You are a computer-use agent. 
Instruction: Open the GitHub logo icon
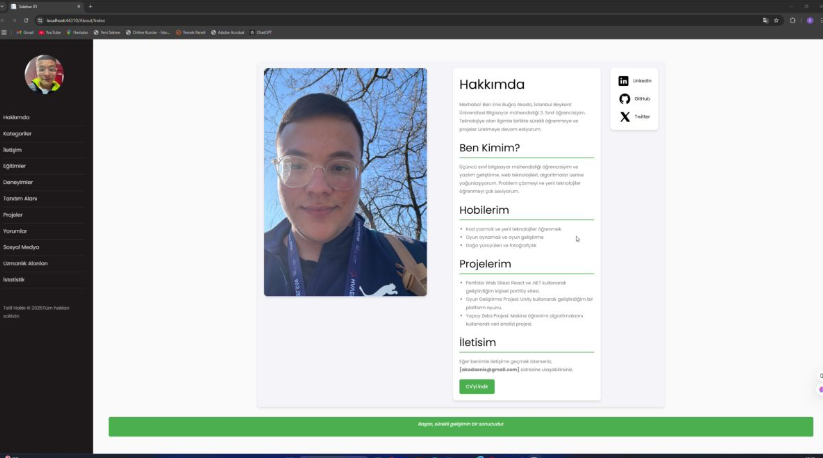click(624, 99)
